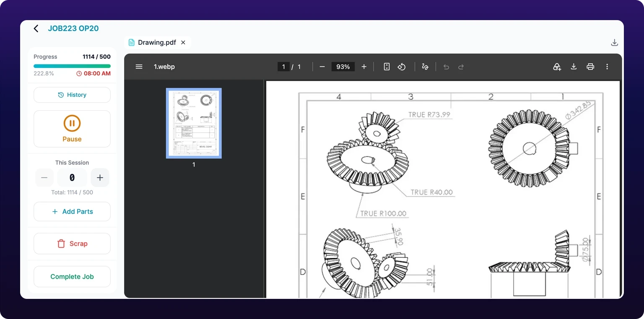Click Complete Job
Viewport: 644px width, 319px height.
[x=72, y=277]
